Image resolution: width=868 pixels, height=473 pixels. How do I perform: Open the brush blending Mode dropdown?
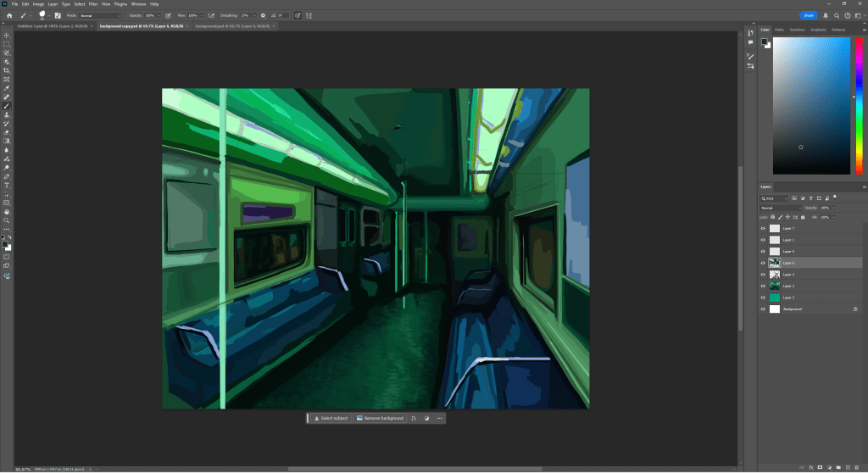[99, 15]
